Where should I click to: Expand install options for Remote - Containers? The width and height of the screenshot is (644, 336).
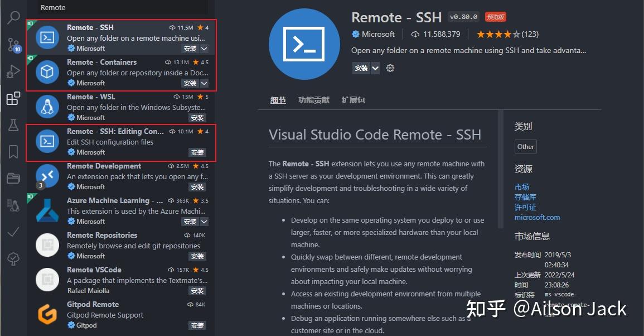(x=204, y=83)
